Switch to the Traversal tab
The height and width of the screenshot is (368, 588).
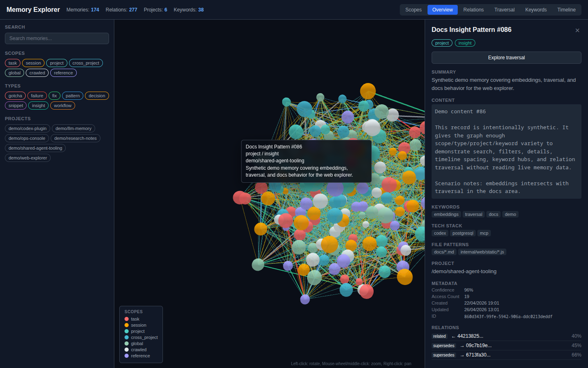pos(504,10)
